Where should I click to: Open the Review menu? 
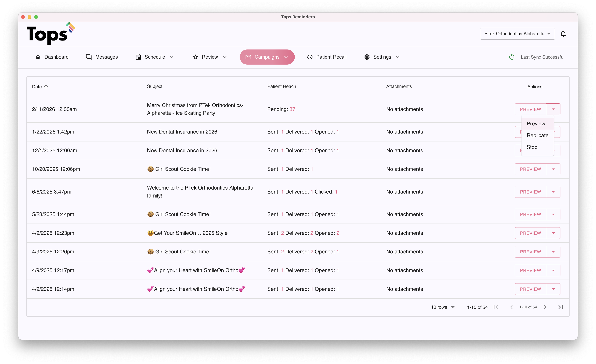click(x=209, y=57)
